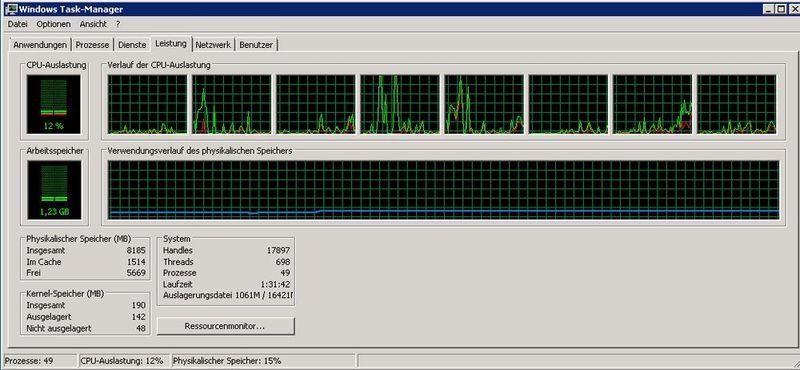Click status bar CPU-Auslastung: 12% entry

coord(124,360)
